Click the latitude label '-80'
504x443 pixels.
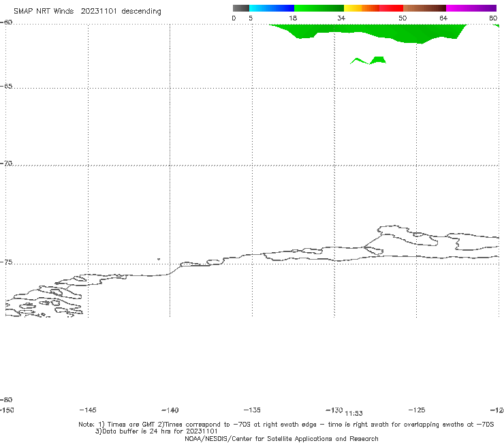pyautogui.click(x=6, y=400)
